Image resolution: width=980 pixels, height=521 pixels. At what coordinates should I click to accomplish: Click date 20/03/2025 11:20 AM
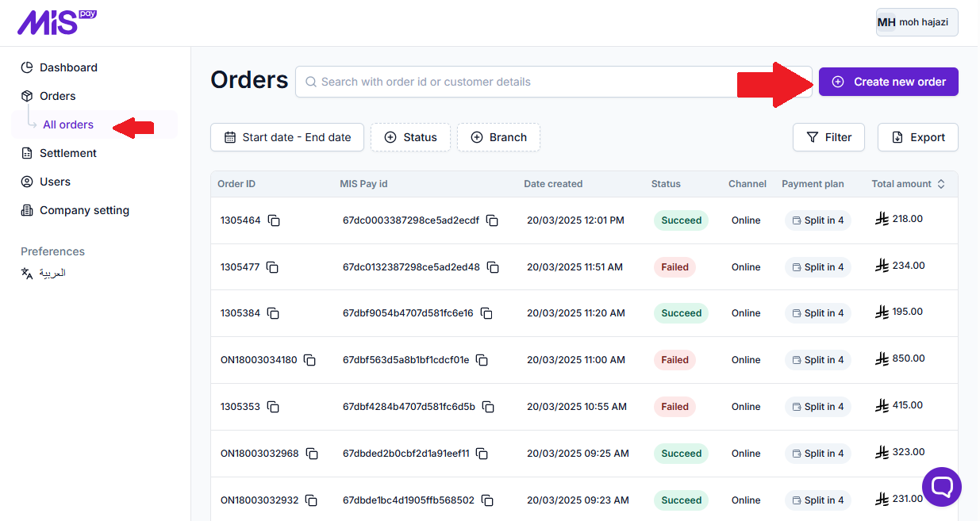coord(576,313)
